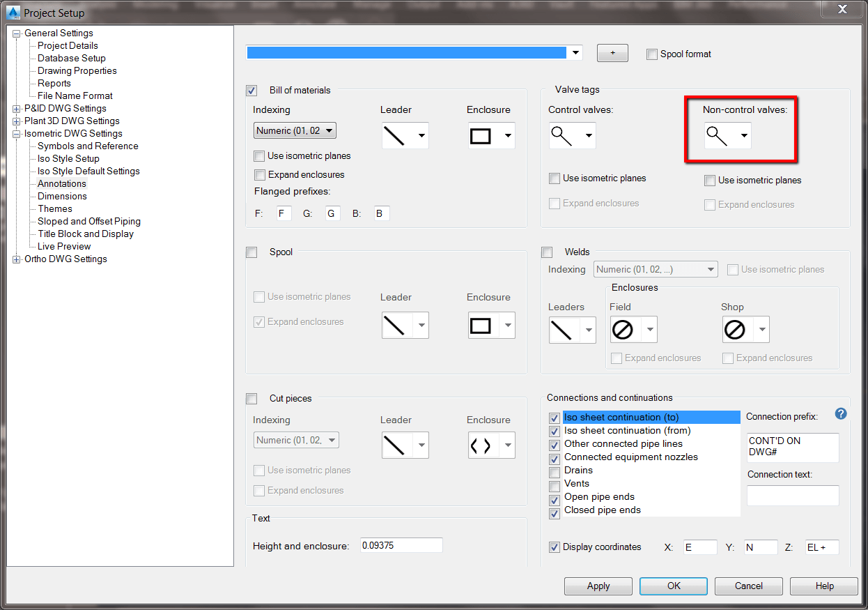Click the Connection prefix text box
The image size is (868, 610).
pos(792,447)
